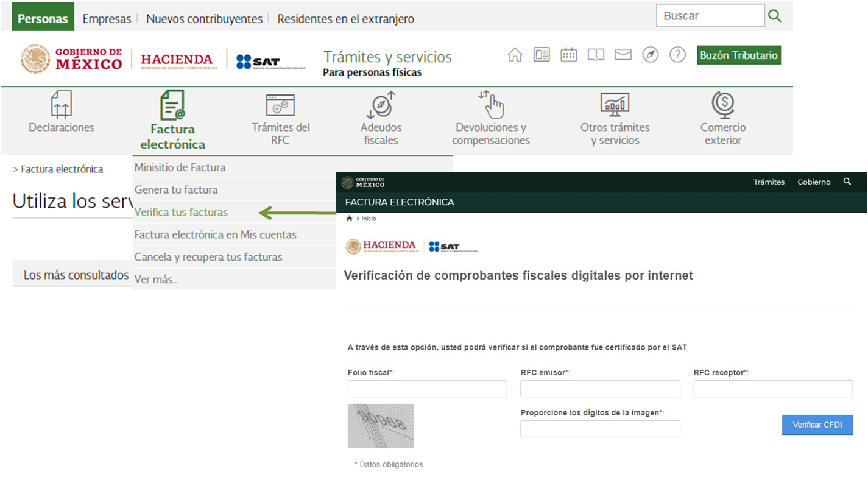Open the Declaraciones menu
Image resolution: width=868 pixels, height=483 pixels.
62,113
